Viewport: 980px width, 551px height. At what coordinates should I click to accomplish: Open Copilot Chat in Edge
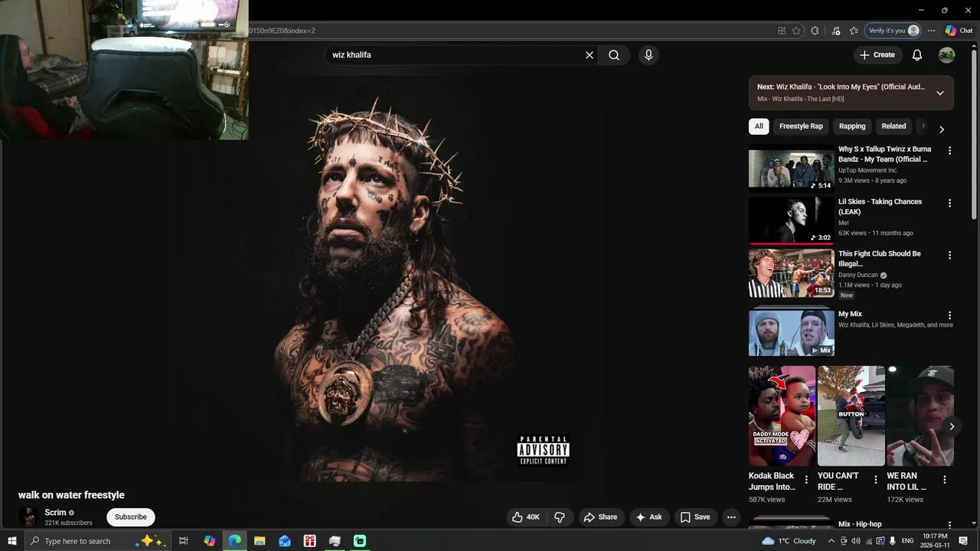click(x=959, y=31)
